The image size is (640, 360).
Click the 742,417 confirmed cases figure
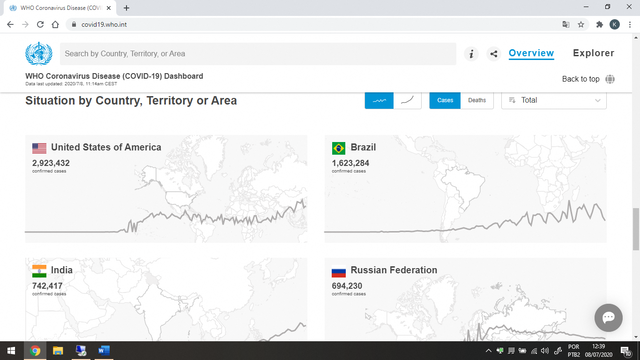tap(47, 286)
